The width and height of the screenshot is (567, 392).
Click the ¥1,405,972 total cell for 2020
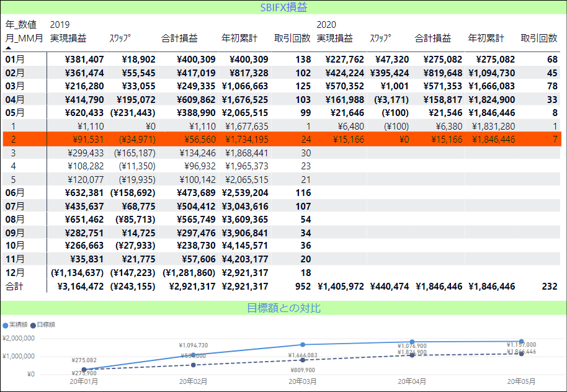tap(341, 287)
